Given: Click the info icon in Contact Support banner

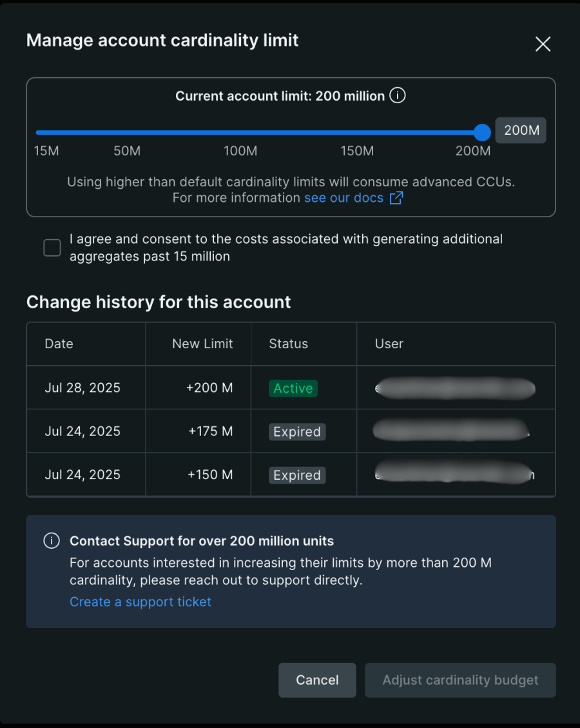Looking at the screenshot, I should [52, 541].
